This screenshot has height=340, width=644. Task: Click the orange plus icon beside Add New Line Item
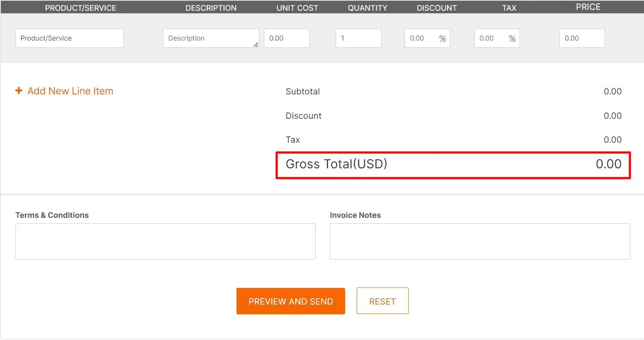point(19,91)
